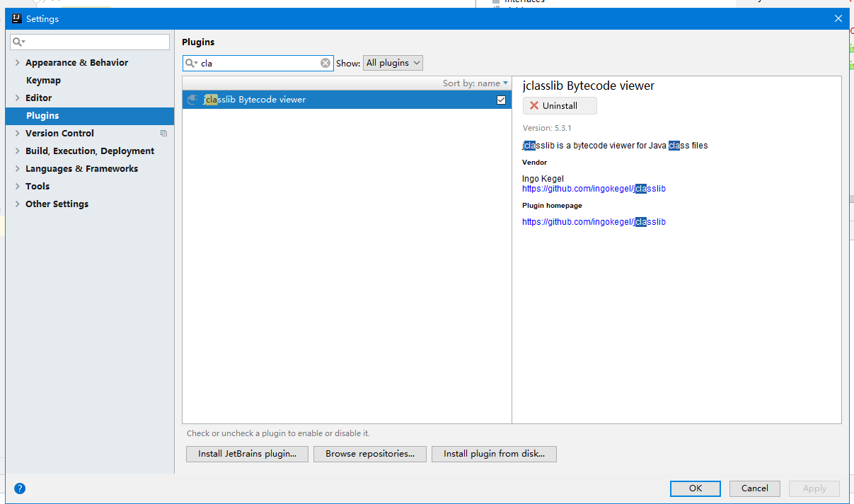Image resolution: width=854 pixels, height=504 pixels.
Task: Focus the plugin search field containing 'cla'
Action: [x=258, y=63]
